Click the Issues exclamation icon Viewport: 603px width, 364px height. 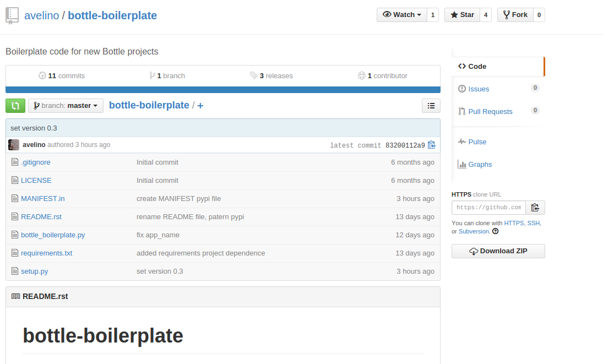coord(462,89)
